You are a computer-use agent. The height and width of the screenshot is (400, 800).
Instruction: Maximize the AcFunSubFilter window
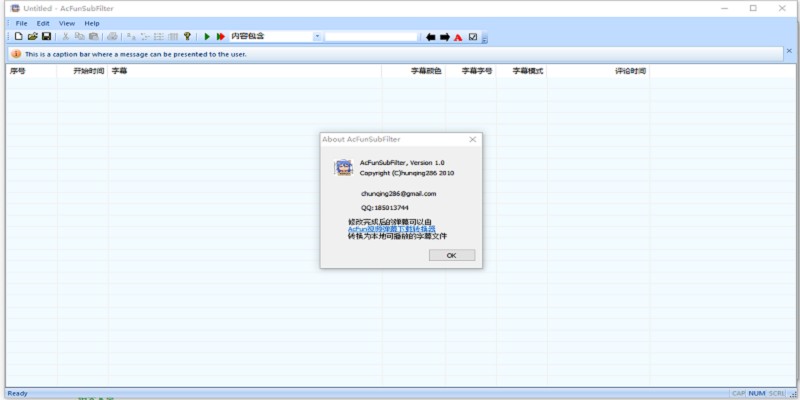(x=753, y=8)
